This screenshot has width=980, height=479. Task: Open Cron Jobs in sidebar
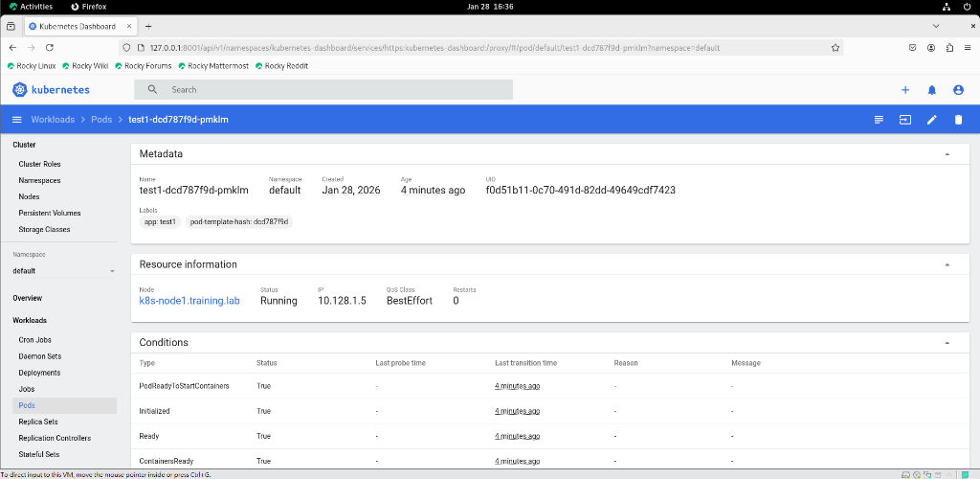click(x=35, y=340)
